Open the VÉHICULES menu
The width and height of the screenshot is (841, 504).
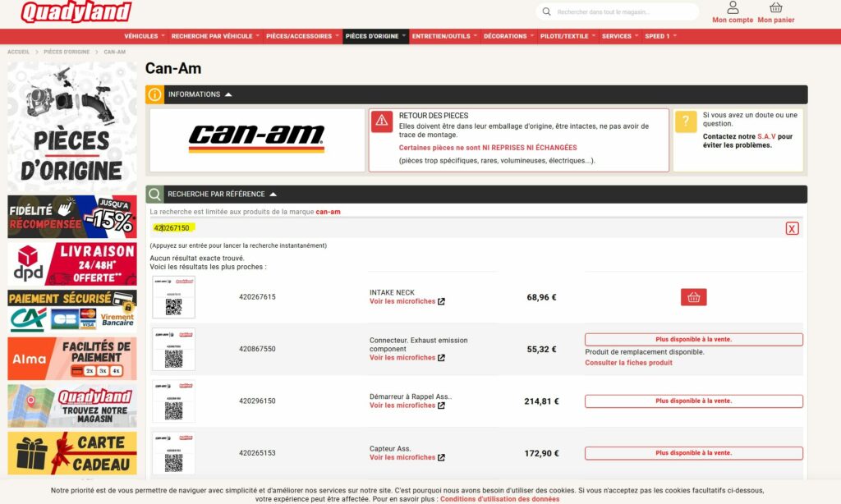tap(144, 36)
